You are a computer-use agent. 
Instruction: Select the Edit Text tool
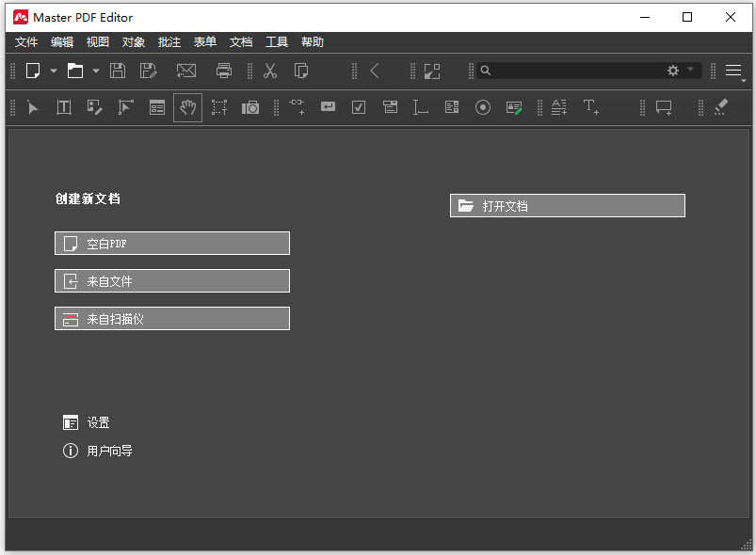click(x=63, y=107)
